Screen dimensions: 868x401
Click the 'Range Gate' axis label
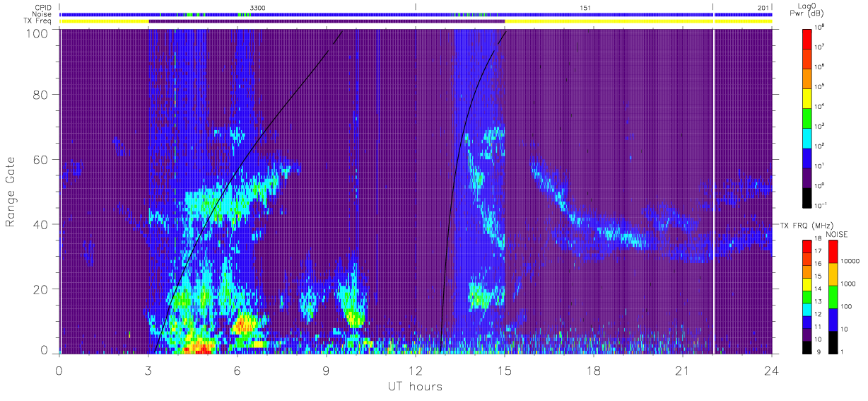(x=11, y=192)
